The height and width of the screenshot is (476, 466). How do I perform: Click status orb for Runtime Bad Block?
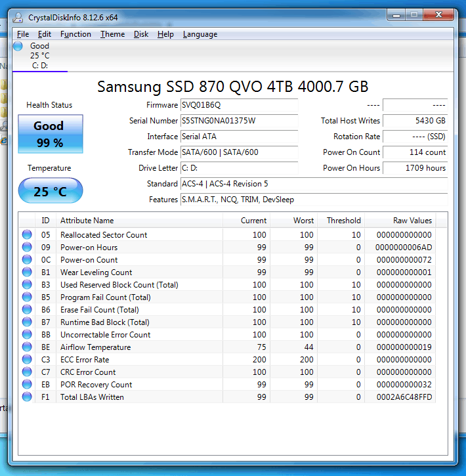tap(27, 322)
